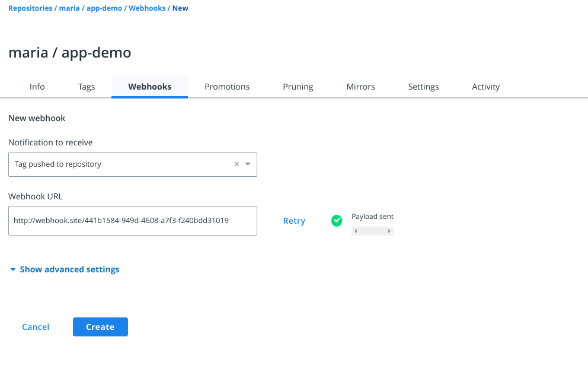The image size is (588, 372).
Task: Navigate to Repositories in the breadcrumb
Action: click(30, 8)
